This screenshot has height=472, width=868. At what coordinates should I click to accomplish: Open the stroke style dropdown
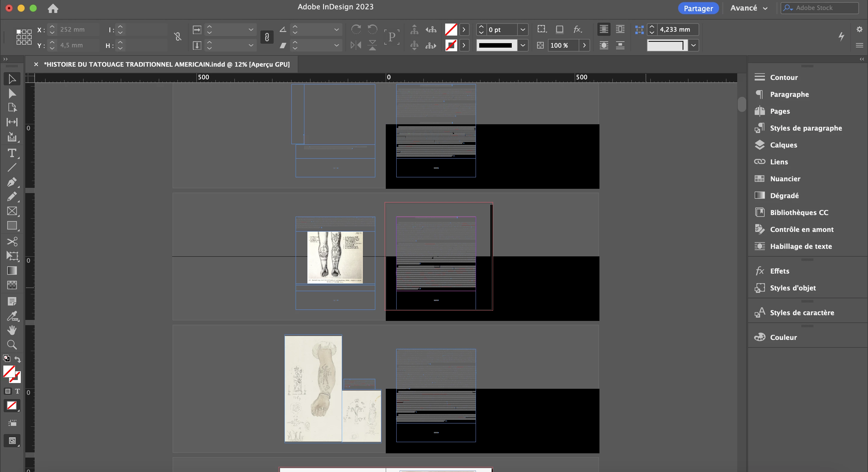point(523,45)
